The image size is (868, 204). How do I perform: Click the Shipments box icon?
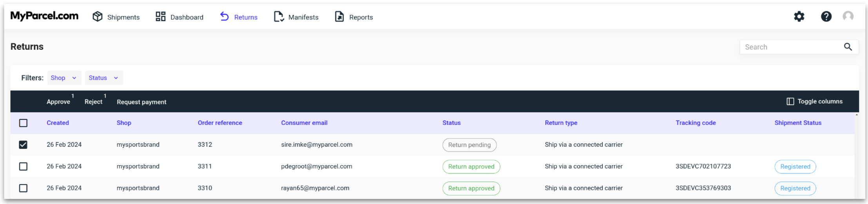[x=98, y=16]
